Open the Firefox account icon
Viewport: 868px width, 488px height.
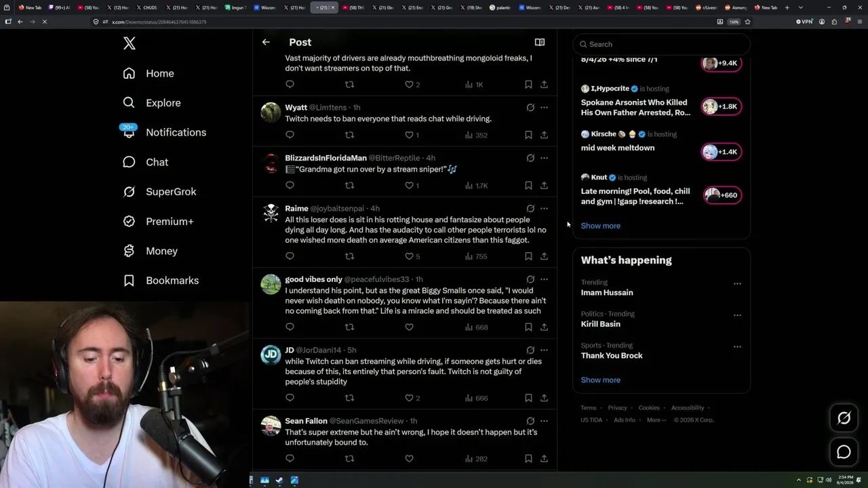click(822, 22)
